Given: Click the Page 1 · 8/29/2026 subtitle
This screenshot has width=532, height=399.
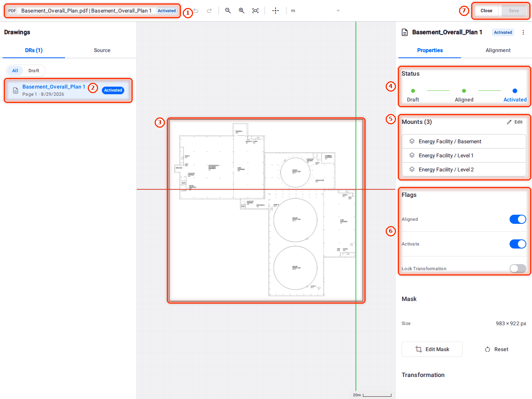Looking at the screenshot, I should tap(43, 94).
